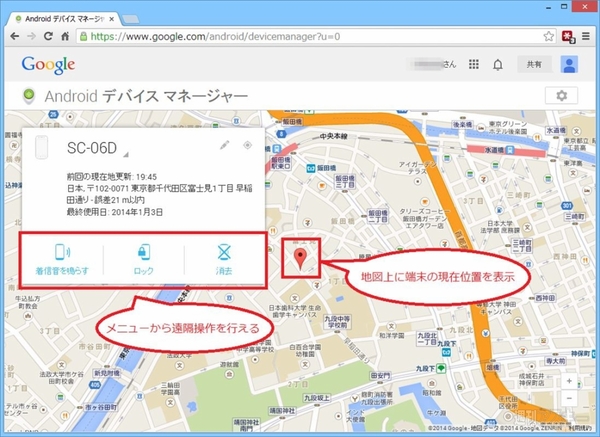Click the green HTTPS padlock icon
Screen dimensions: 600x437
point(83,36)
